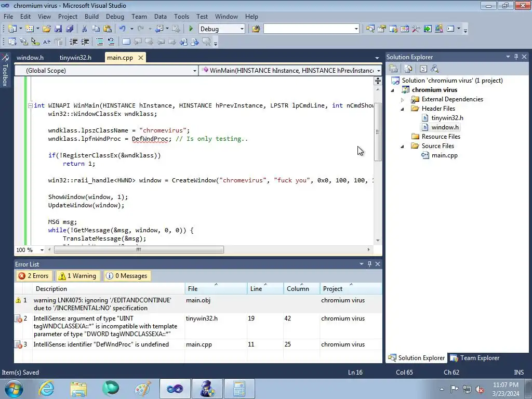Image resolution: width=532 pixels, height=399 pixels.
Task: Toggle the 1 Warning filter
Action: (78, 276)
